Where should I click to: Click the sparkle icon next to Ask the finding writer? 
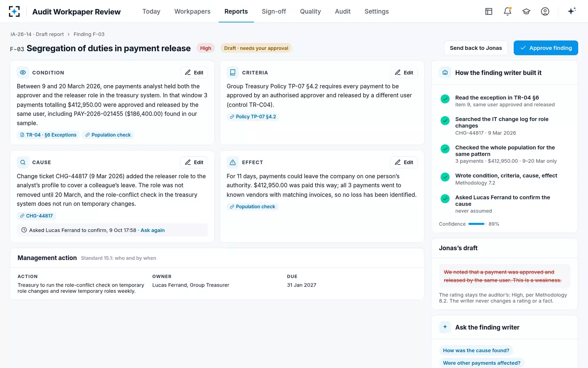(445, 327)
